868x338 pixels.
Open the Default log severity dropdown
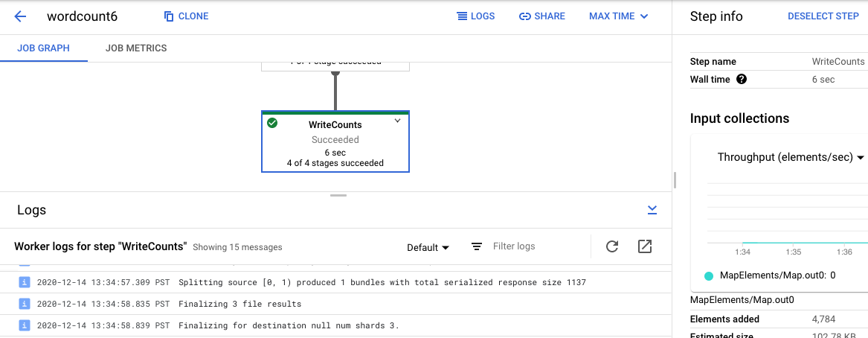pos(428,247)
